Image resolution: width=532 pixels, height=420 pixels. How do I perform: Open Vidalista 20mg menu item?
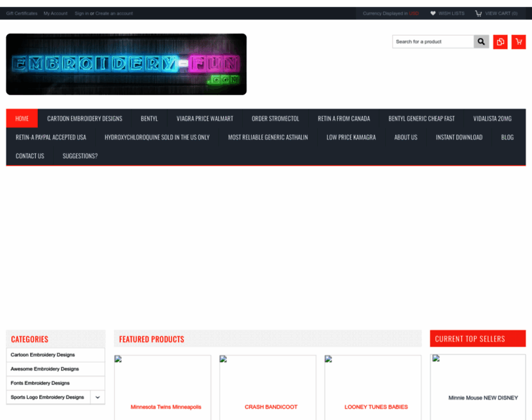pyautogui.click(x=492, y=118)
